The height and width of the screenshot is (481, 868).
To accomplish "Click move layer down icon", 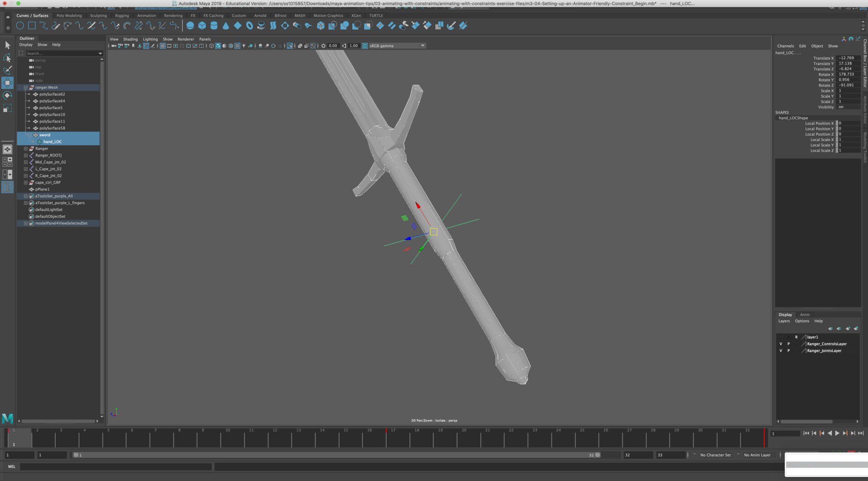I will (x=839, y=329).
